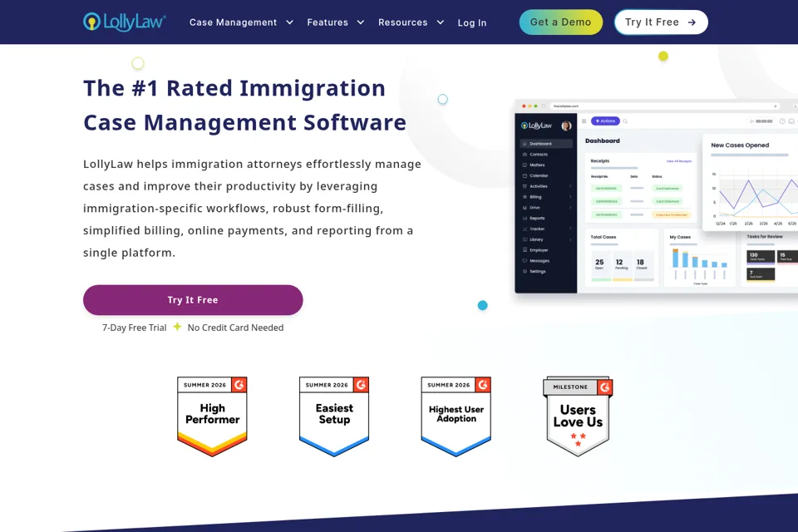
Task: Click Matters in the preview sidebar
Action: coord(537,165)
